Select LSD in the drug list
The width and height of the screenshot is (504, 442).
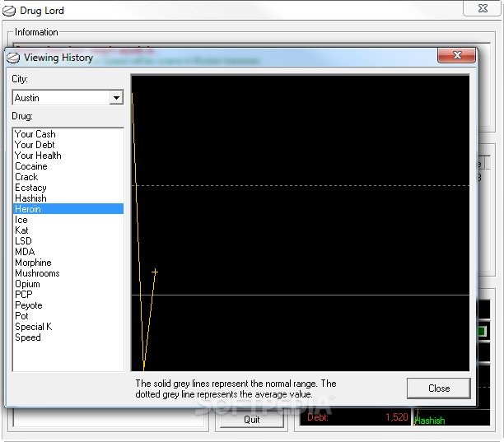tap(68, 241)
